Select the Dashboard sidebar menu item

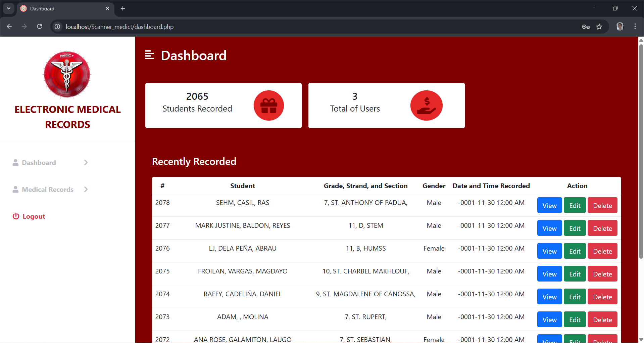[39, 163]
